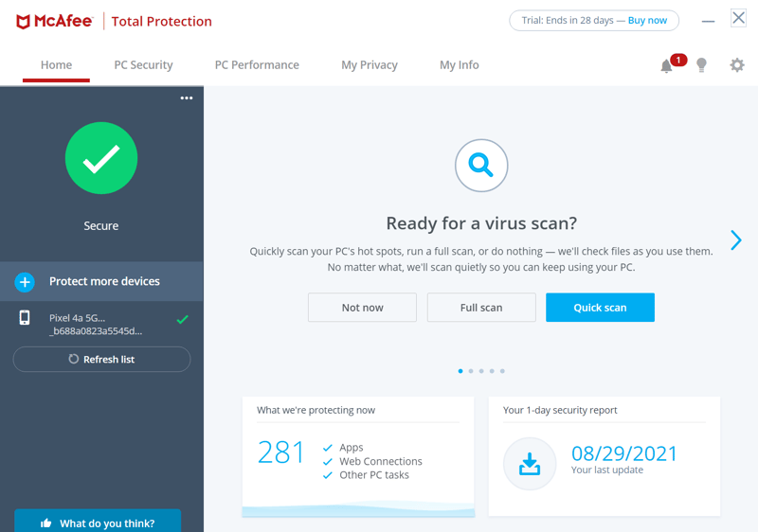Click the Total Protection title text
The width and height of the screenshot is (758, 532).
click(161, 22)
